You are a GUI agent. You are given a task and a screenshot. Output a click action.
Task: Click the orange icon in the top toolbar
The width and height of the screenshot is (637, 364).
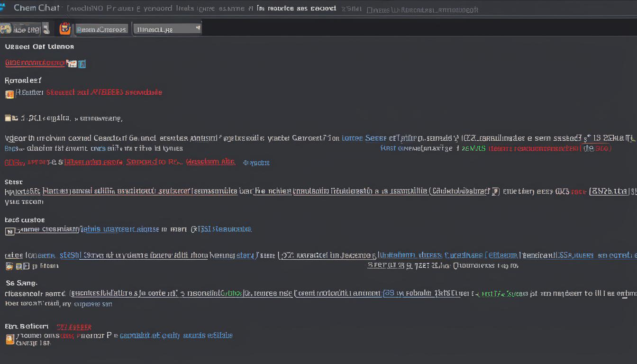click(x=65, y=29)
